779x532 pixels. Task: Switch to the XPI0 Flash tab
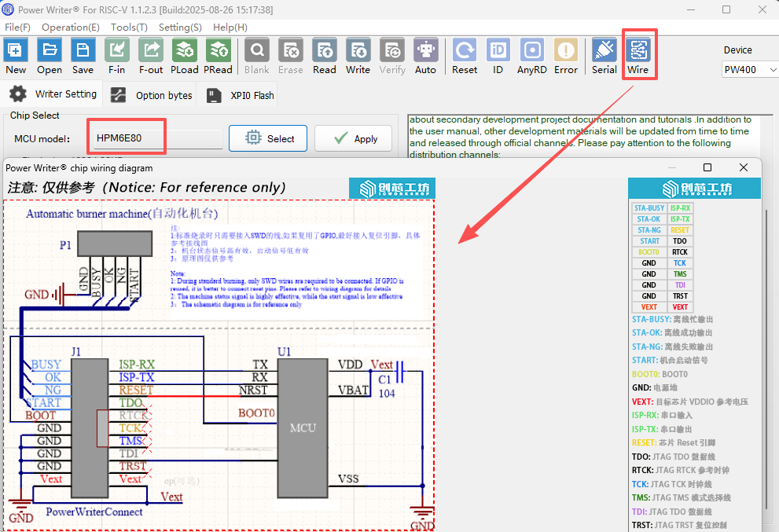point(240,95)
